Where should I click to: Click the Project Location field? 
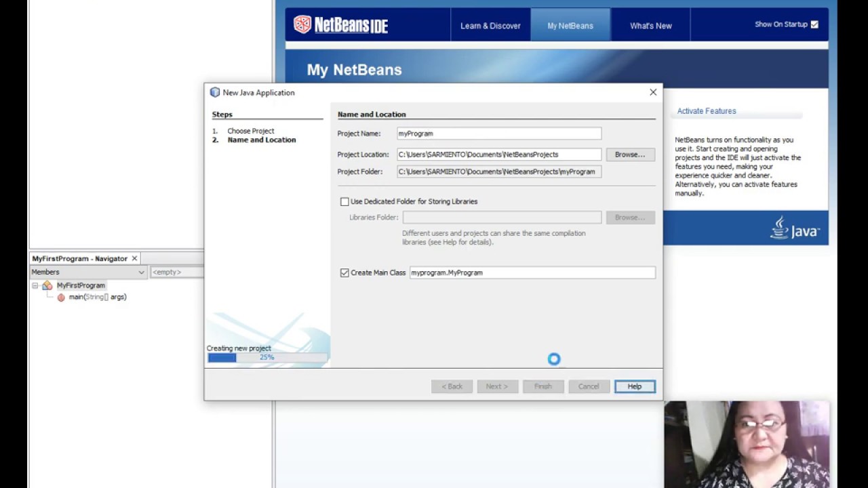pyautogui.click(x=499, y=155)
